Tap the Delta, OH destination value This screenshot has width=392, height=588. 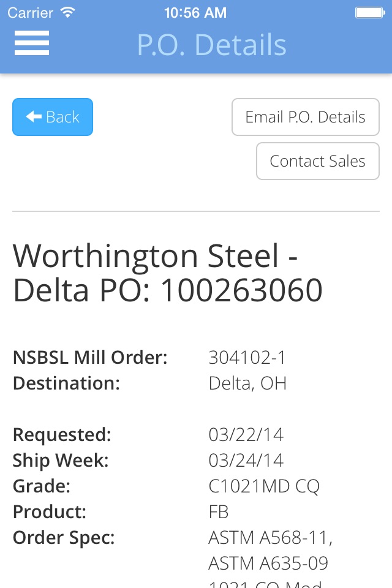coord(247,383)
